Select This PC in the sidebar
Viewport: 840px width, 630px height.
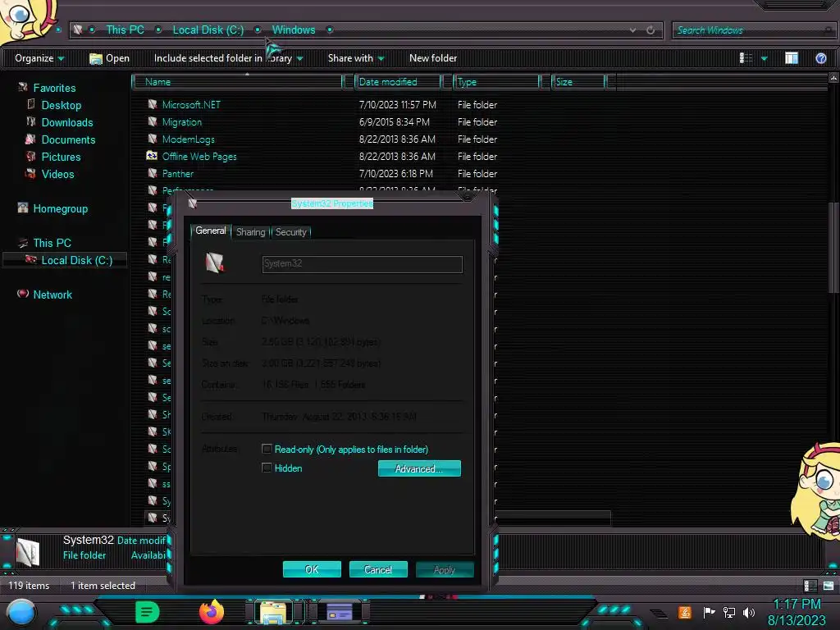(52, 243)
